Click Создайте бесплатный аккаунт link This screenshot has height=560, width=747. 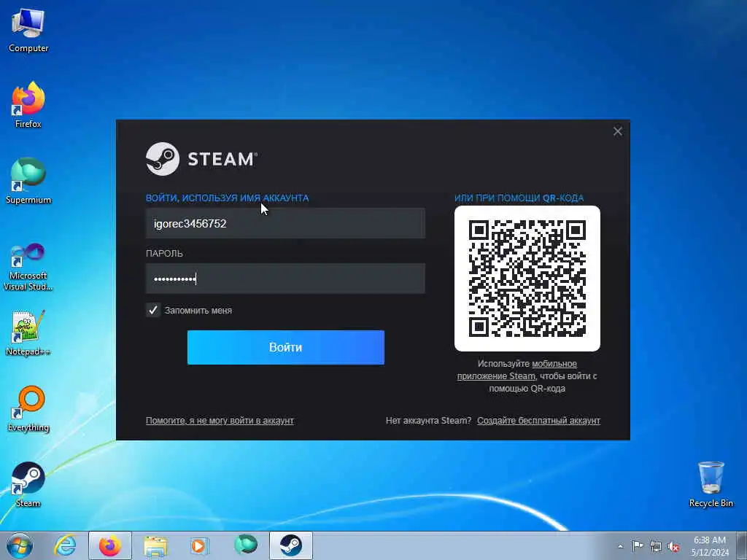[538, 421]
